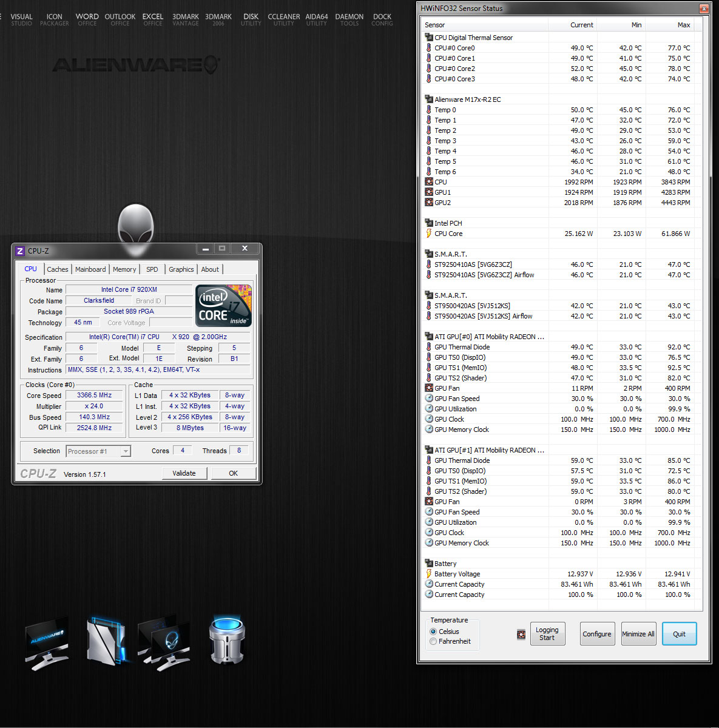Select the Battery Voltage lightning icon
The height and width of the screenshot is (728, 719).
pos(429,574)
